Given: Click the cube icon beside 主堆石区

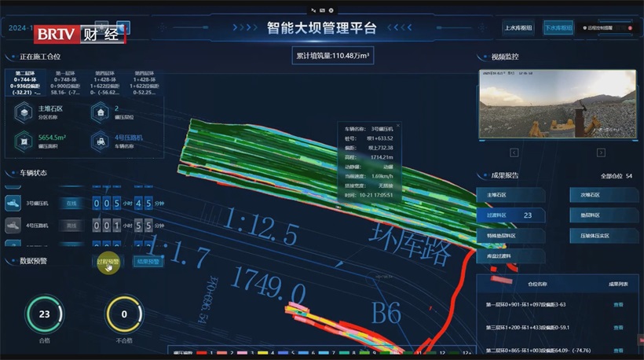Looking at the screenshot, I should click(24, 112).
